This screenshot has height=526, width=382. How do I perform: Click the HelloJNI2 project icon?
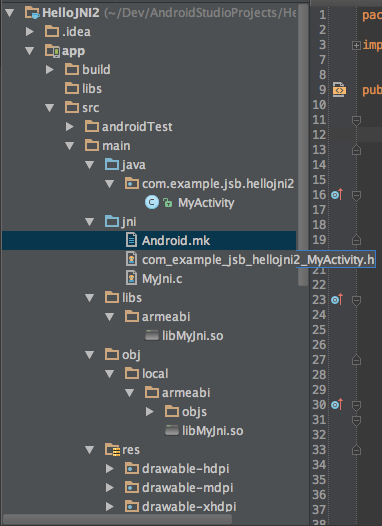point(33,13)
